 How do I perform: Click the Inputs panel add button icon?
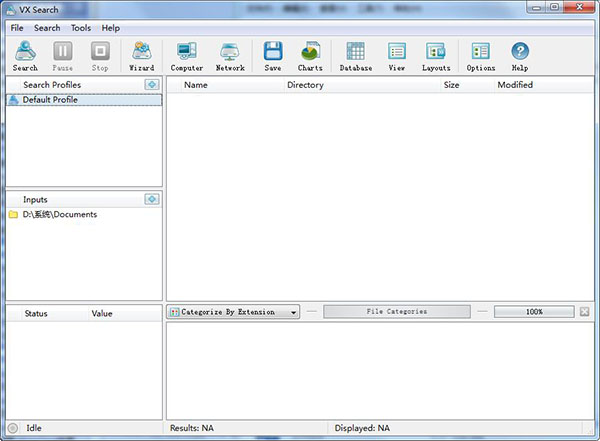pyautogui.click(x=152, y=199)
